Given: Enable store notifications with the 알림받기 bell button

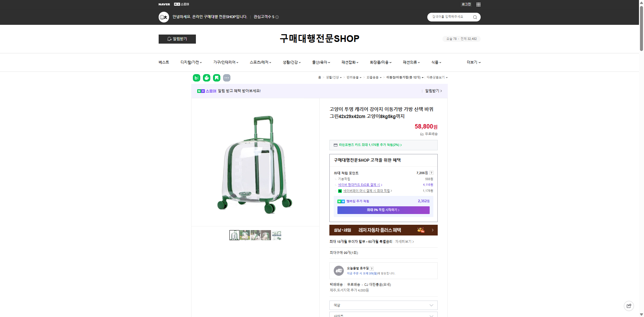Looking at the screenshot, I should [177, 39].
